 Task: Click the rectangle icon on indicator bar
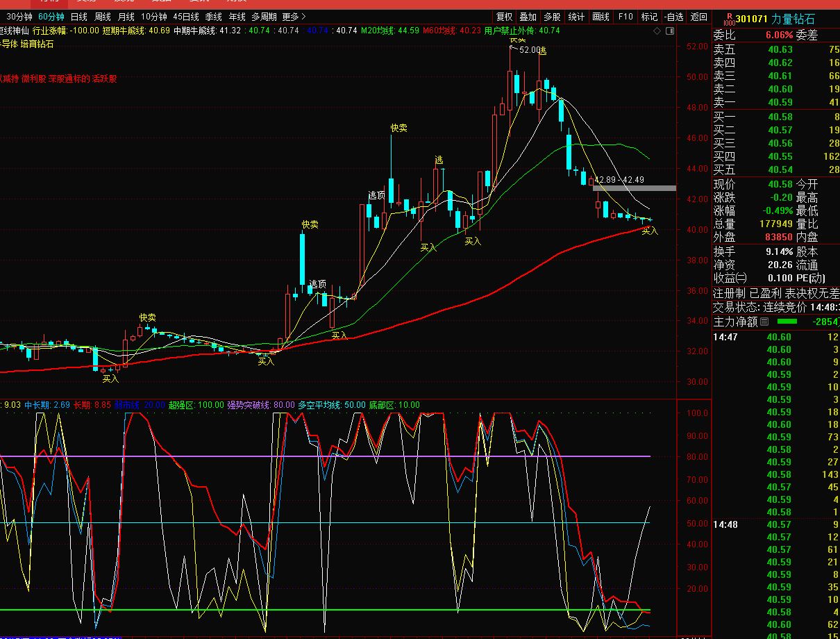(x=669, y=31)
